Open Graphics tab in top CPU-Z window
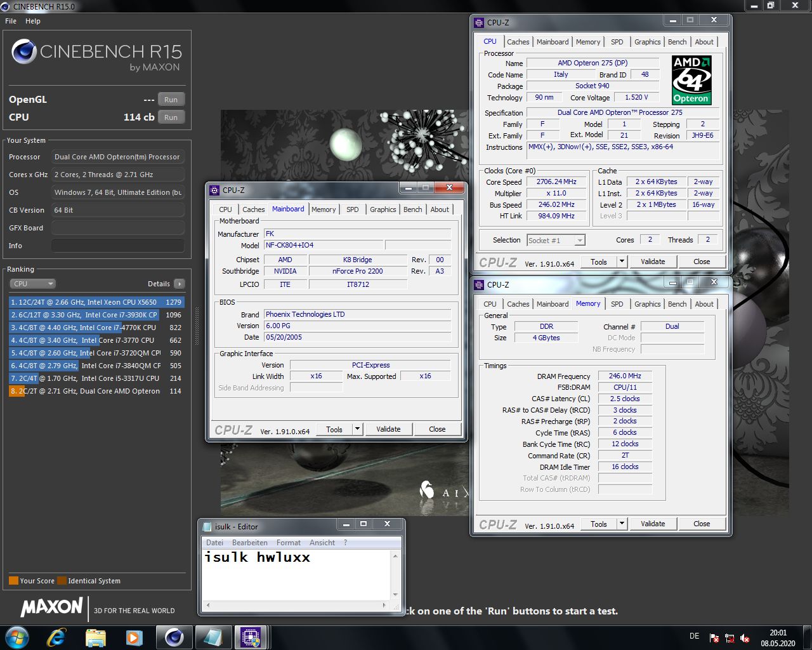The width and height of the screenshot is (812, 650). tap(647, 42)
